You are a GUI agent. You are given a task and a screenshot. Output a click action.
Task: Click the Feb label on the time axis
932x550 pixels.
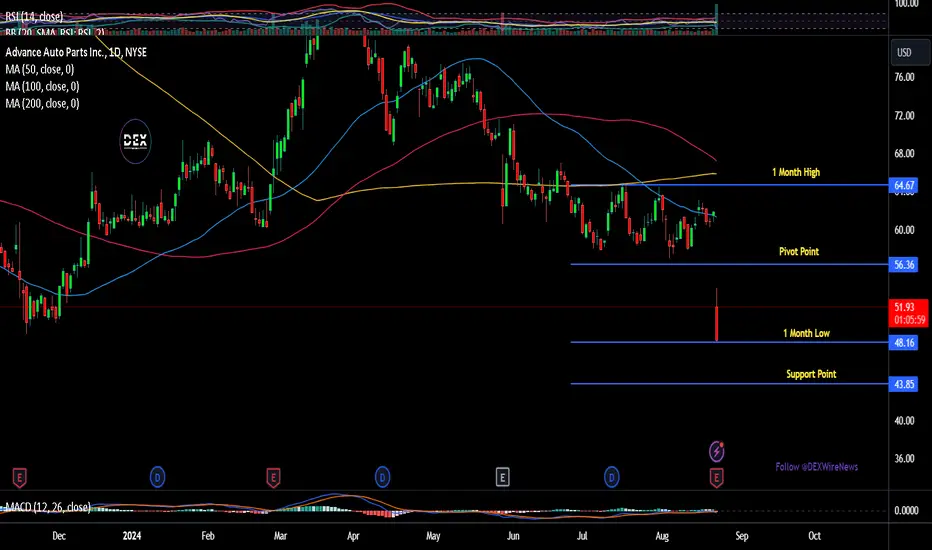[207, 536]
